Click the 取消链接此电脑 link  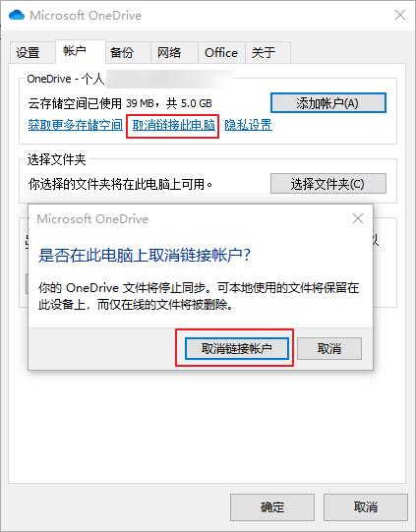coord(173,125)
